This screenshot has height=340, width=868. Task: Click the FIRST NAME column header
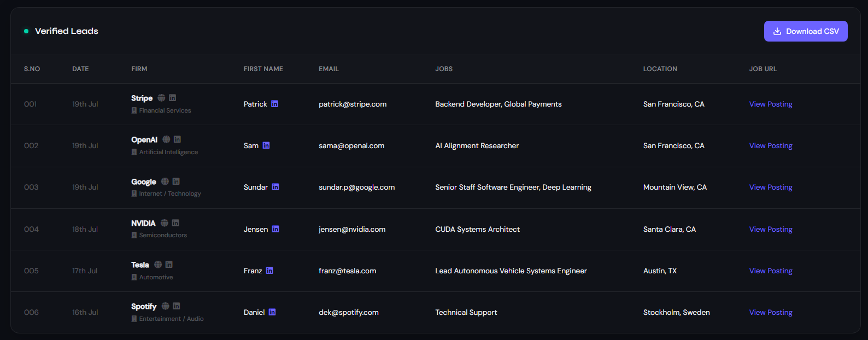click(263, 69)
